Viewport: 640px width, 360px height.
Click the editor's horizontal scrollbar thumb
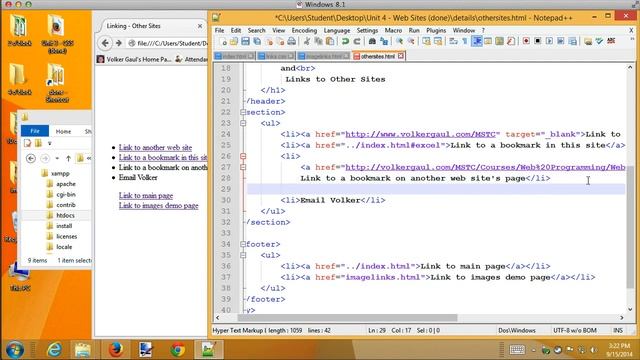click(x=347, y=317)
